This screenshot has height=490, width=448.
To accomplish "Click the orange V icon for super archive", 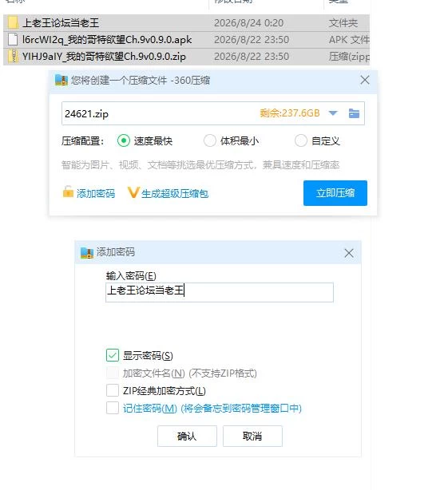I will tap(133, 192).
